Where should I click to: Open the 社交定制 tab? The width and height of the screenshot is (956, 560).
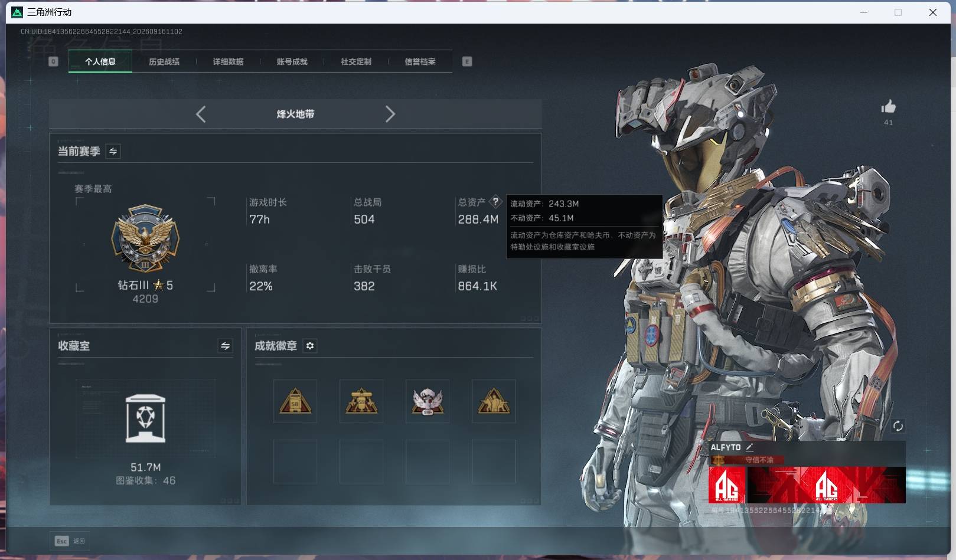click(x=355, y=61)
